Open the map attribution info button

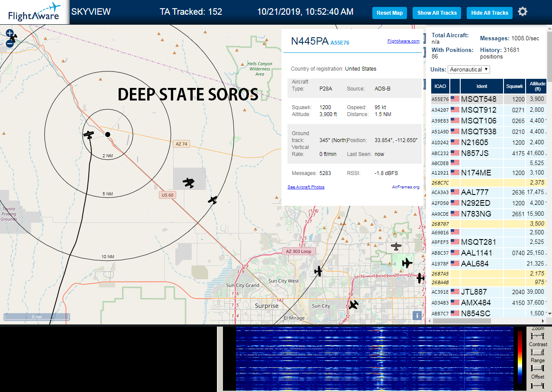pos(417,315)
